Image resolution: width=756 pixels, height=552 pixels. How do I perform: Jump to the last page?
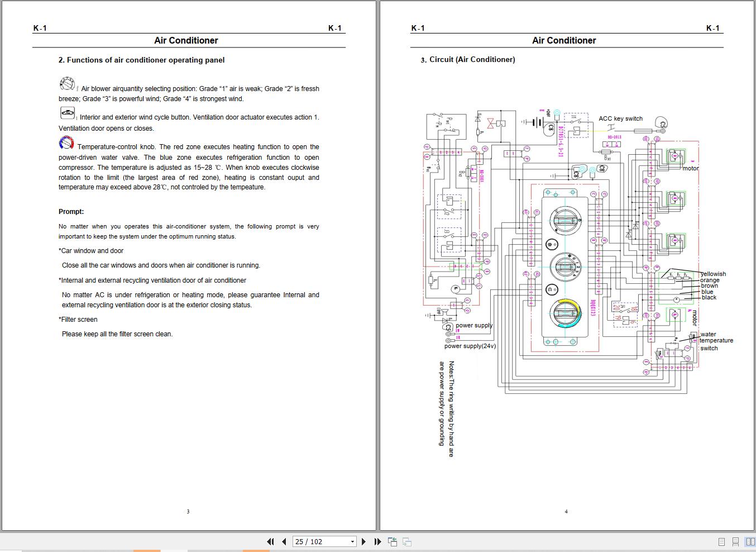pyautogui.click(x=377, y=541)
